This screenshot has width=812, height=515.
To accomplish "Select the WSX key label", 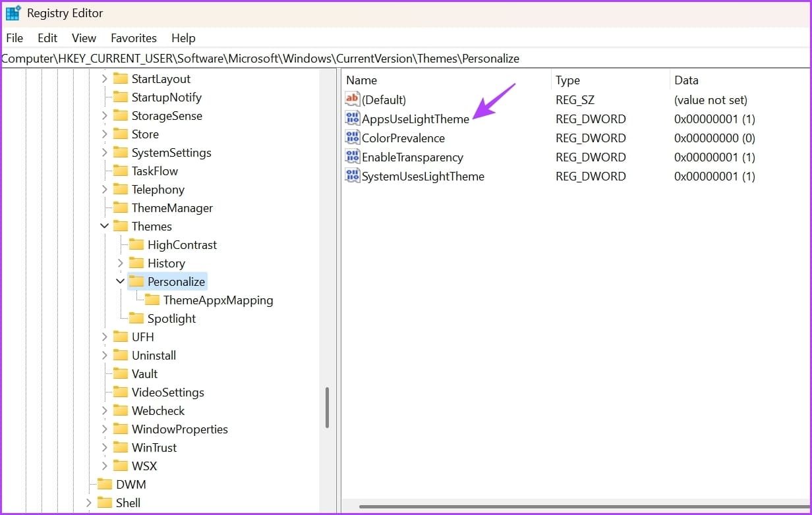I will 144,466.
